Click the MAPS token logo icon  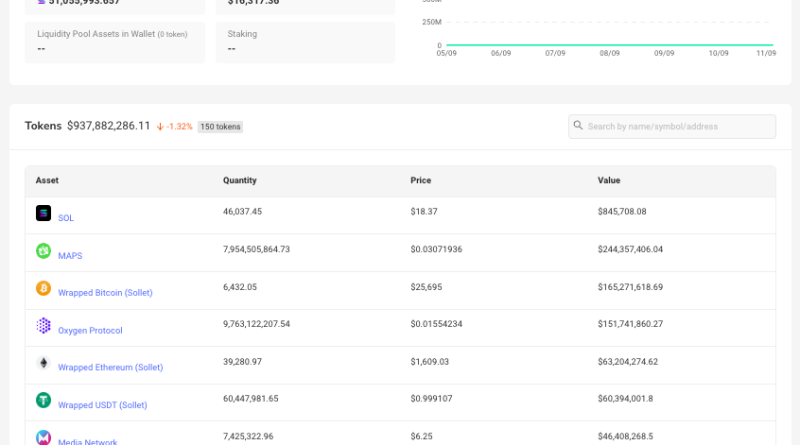pos(43,251)
